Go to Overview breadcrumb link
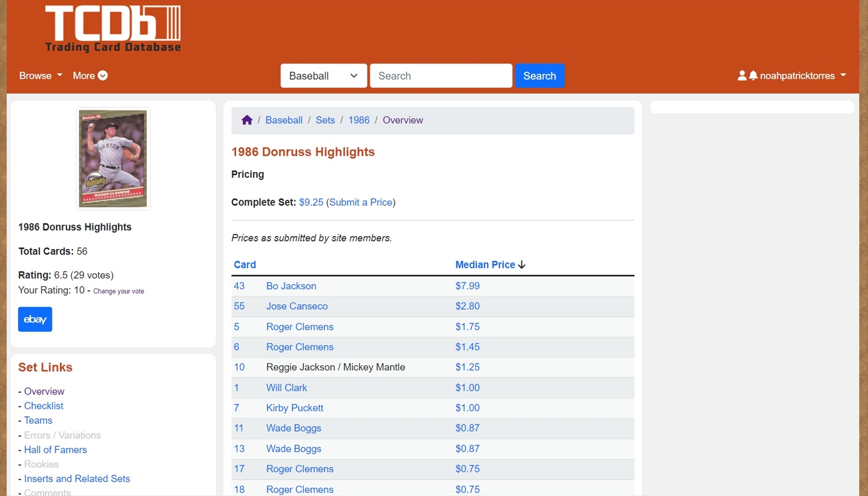The height and width of the screenshot is (496, 868). pos(403,120)
